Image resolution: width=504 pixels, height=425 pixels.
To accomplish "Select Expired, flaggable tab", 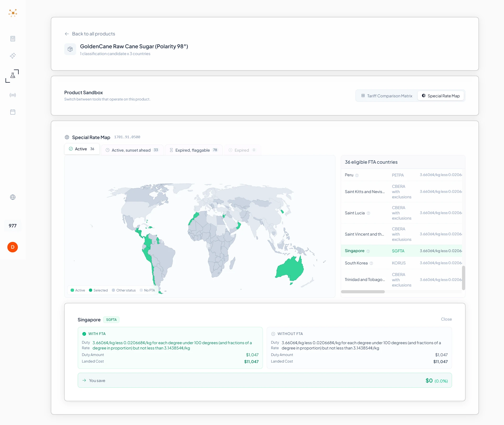I will [x=194, y=150].
